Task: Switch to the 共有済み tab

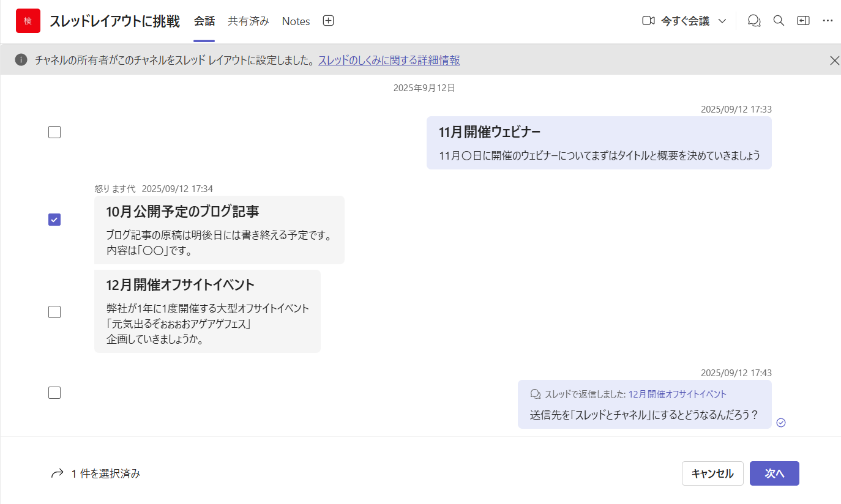Action: 249,21
